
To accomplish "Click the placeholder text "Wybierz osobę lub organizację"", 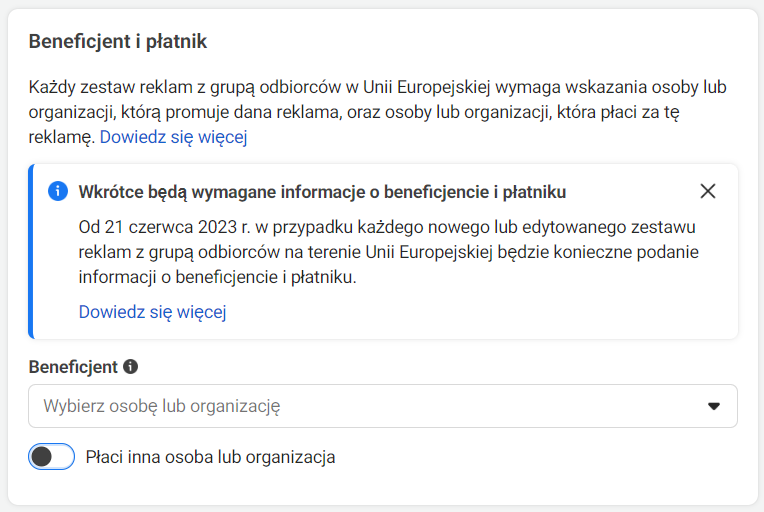I will pos(161,406).
